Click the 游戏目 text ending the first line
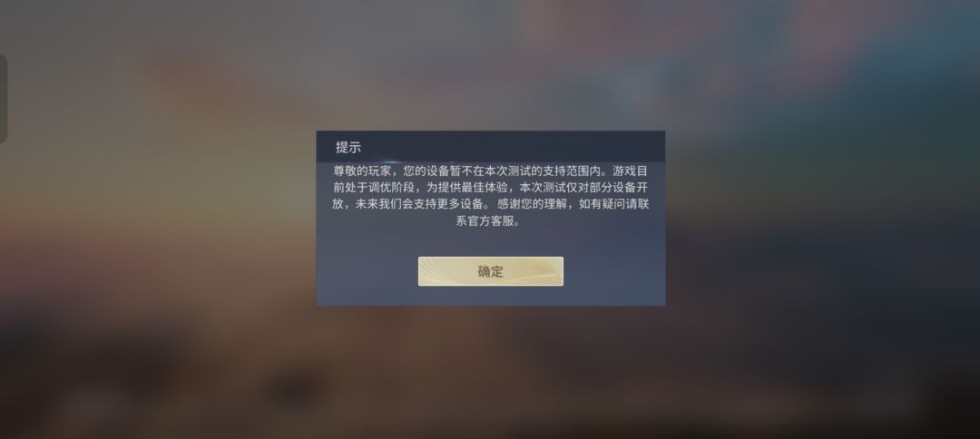 pos(630,171)
